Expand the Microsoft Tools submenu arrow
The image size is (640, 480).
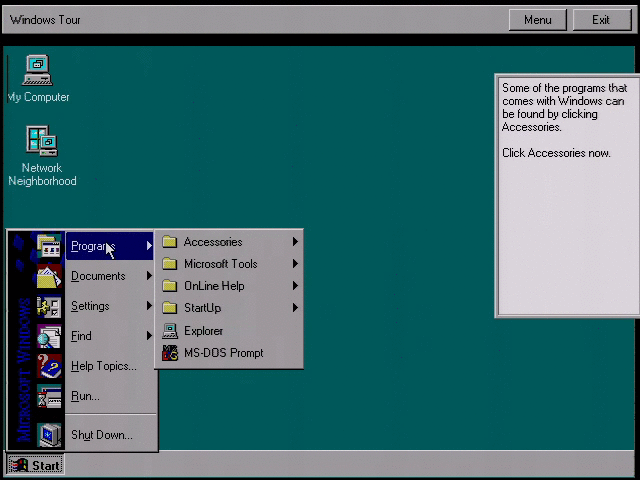pos(295,264)
